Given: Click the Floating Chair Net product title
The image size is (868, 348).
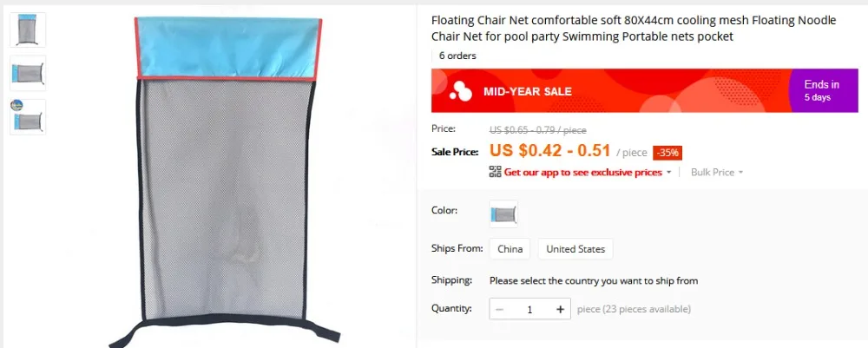Looking at the screenshot, I should click(634, 29).
